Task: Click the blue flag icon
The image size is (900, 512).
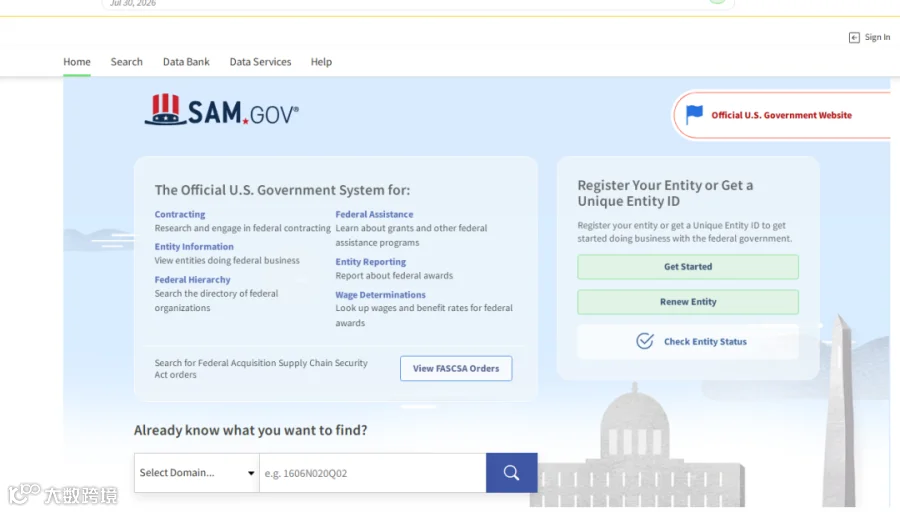Action: [x=694, y=114]
